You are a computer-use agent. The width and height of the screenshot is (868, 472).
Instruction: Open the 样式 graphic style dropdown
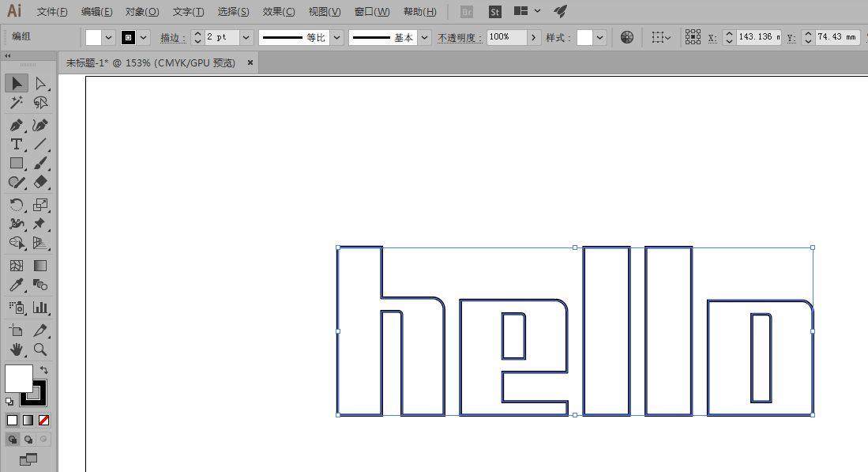point(599,38)
